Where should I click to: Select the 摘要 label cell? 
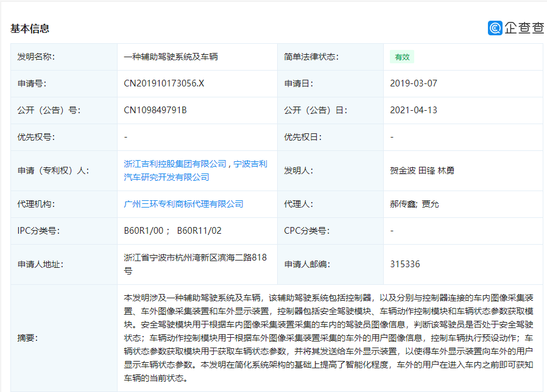pyautogui.click(x=64, y=338)
